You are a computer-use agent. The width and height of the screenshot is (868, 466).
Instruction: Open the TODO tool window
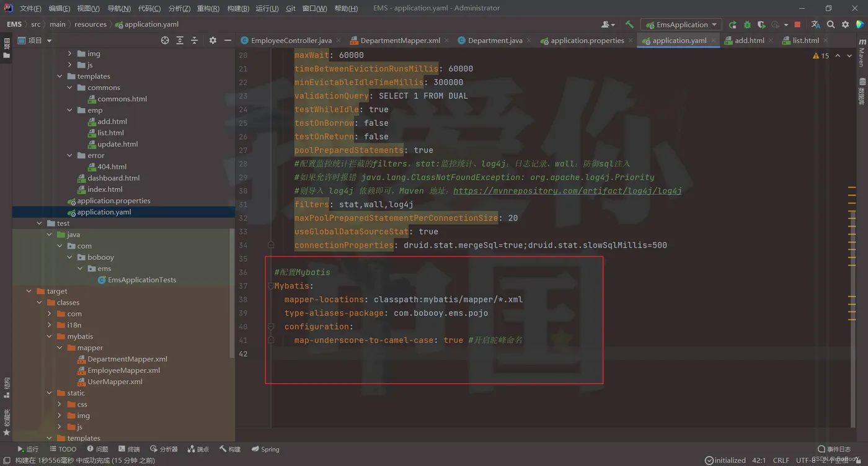click(63, 449)
